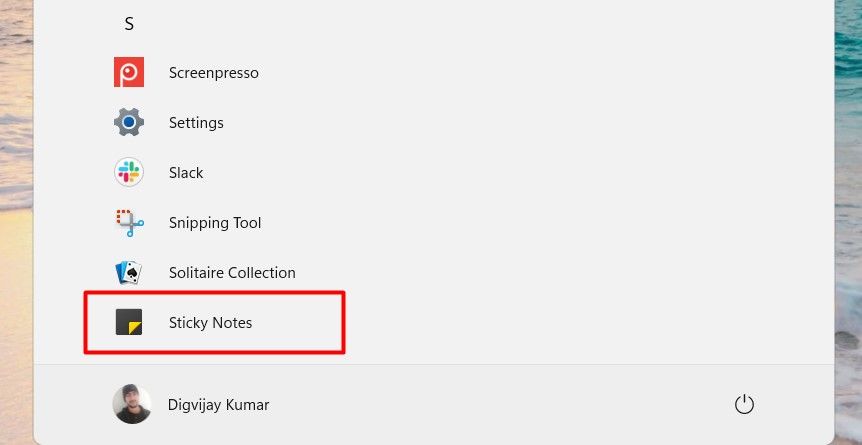Click Digvijay Kumar's profile picture
Viewport: 862px width, 445px height.
132,404
